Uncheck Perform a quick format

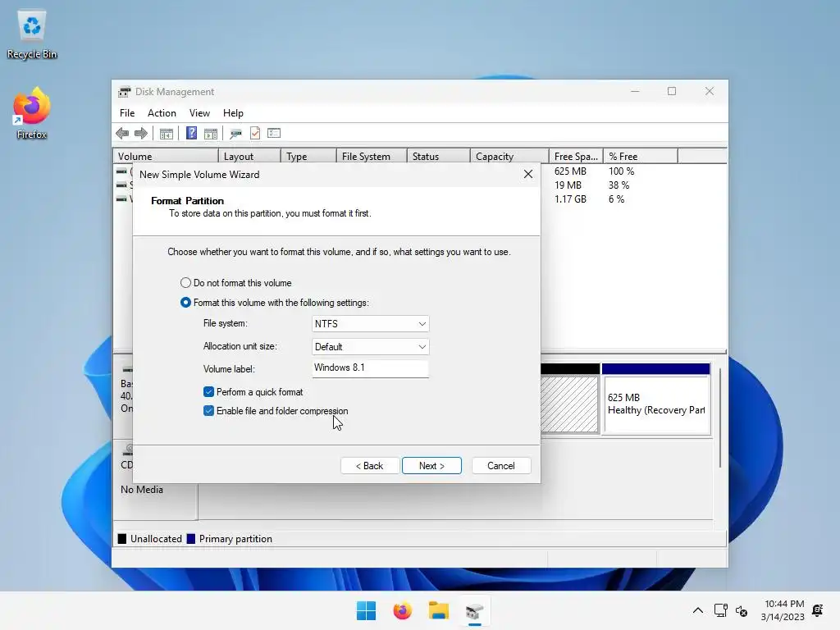click(209, 392)
